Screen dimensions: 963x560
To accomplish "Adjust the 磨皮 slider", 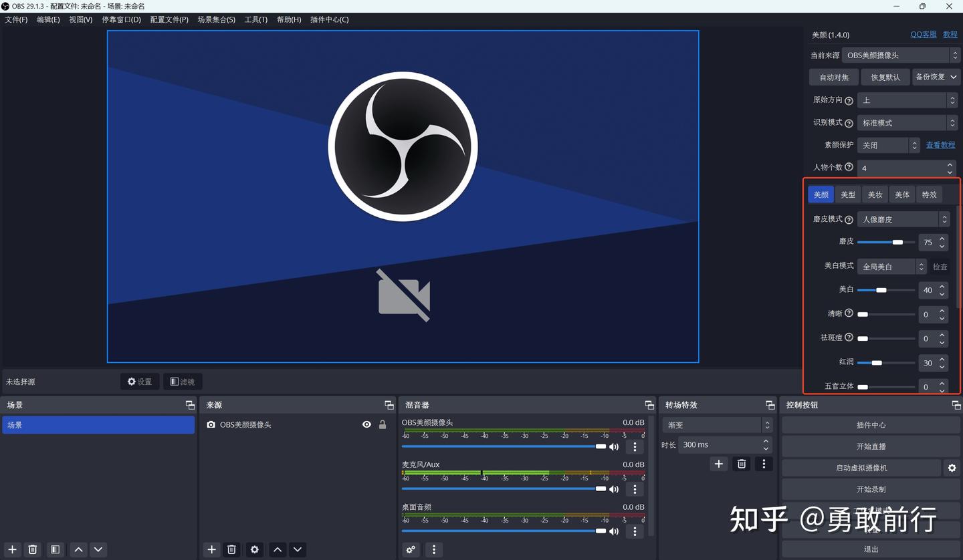I will coord(885,242).
